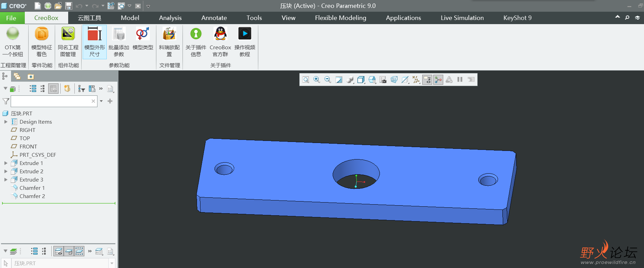Save the model with the floppy disk icon
The width and height of the screenshot is (644, 268).
(x=69, y=6)
